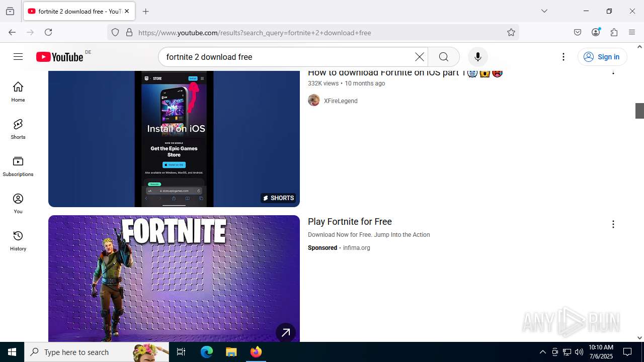Screen dimensions: 644x362
Task: Start voice search with the microphone
Action: [x=478, y=57]
